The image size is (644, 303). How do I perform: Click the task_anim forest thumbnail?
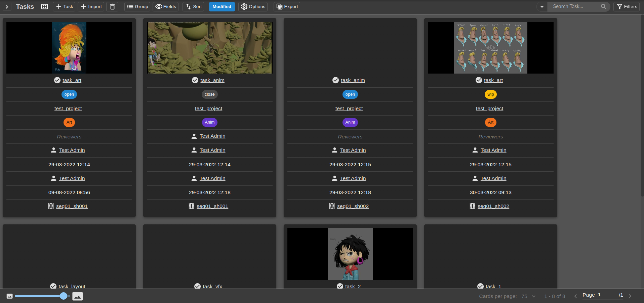click(x=209, y=47)
